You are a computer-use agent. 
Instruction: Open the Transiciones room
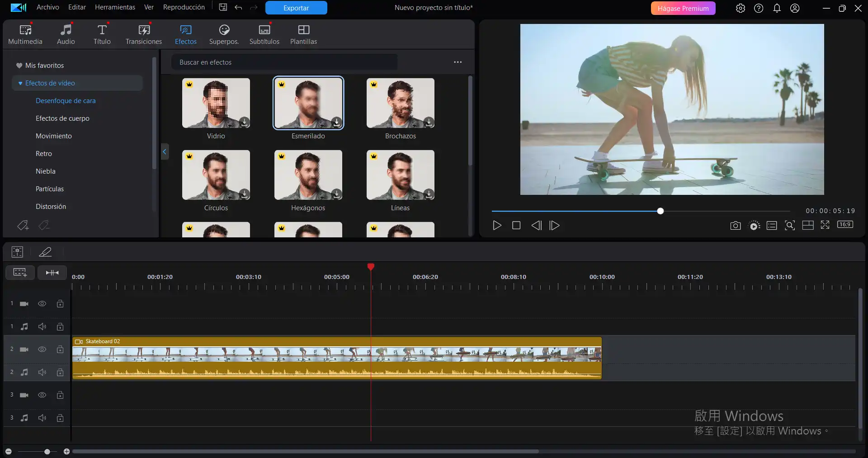click(x=143, y=34)
